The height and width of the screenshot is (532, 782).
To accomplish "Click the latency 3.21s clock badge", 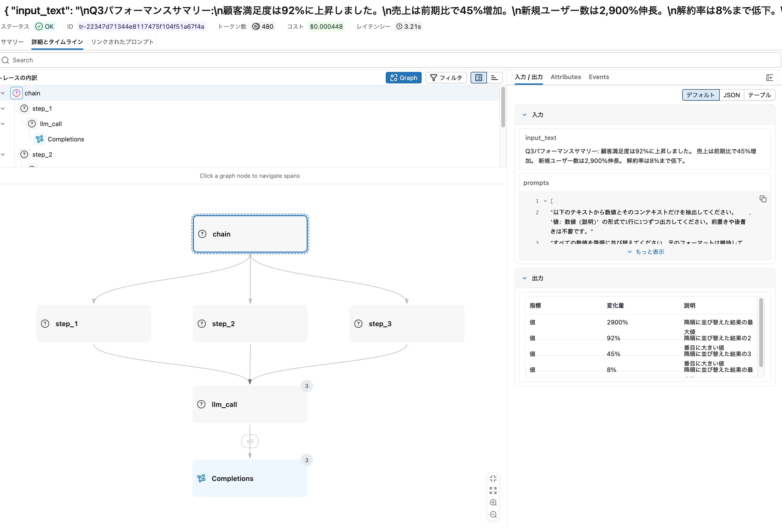I will click(409, 27).
